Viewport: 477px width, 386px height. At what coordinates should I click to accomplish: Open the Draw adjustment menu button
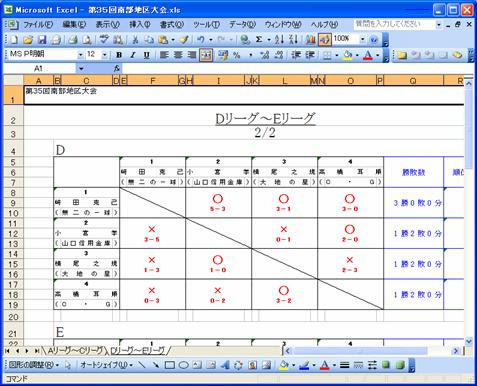[x=33, y=365]
